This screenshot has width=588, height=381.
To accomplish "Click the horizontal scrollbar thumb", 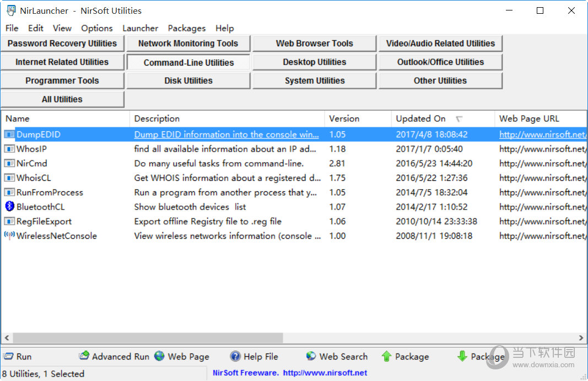I will [x=148, y=338].
